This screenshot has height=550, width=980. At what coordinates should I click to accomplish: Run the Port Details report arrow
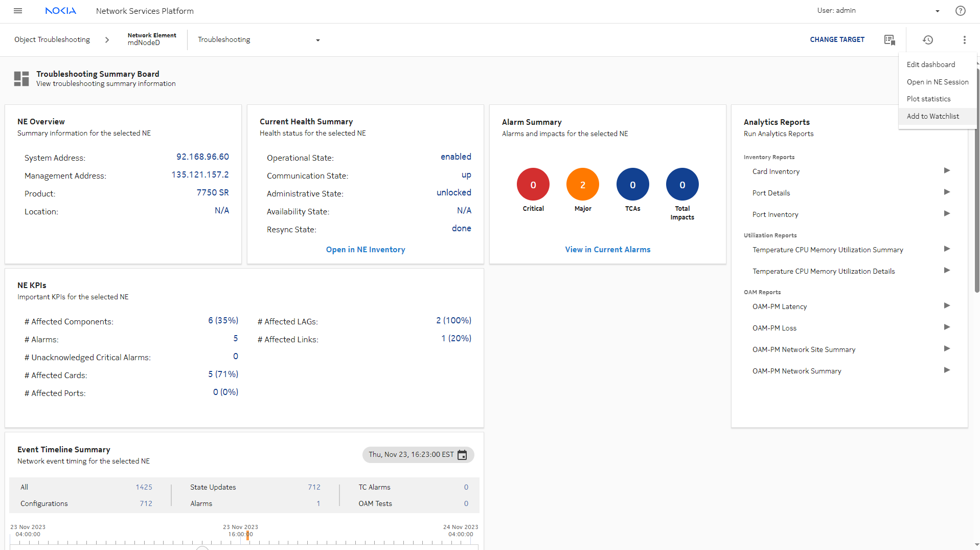click(947, 192)
